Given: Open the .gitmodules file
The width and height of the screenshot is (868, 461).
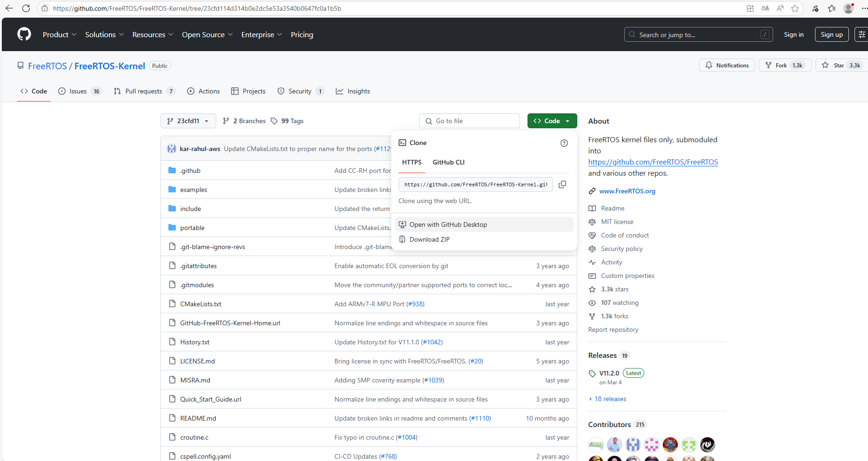Looking at the screenshot, I should pos(197,285).
